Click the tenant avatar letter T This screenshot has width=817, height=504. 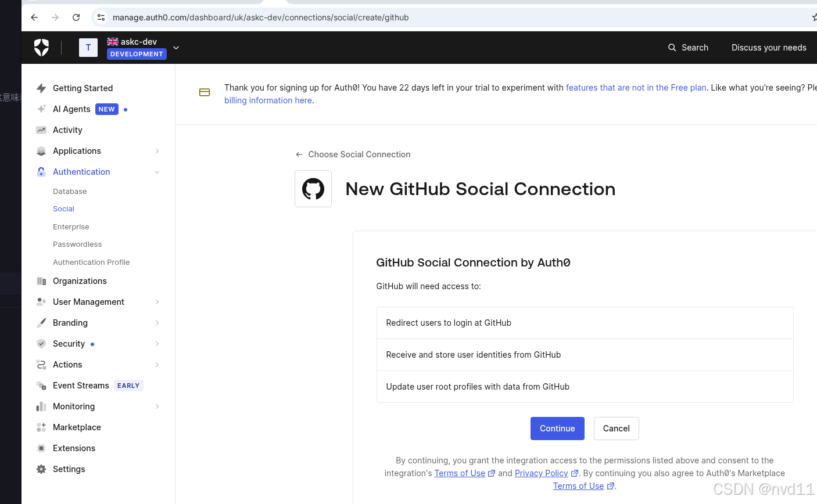point(88,48)
